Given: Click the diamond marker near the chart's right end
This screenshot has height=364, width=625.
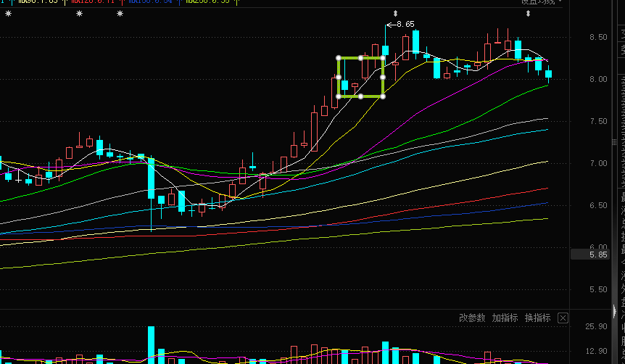Looking at the screenshot, I should pos(528,14).
